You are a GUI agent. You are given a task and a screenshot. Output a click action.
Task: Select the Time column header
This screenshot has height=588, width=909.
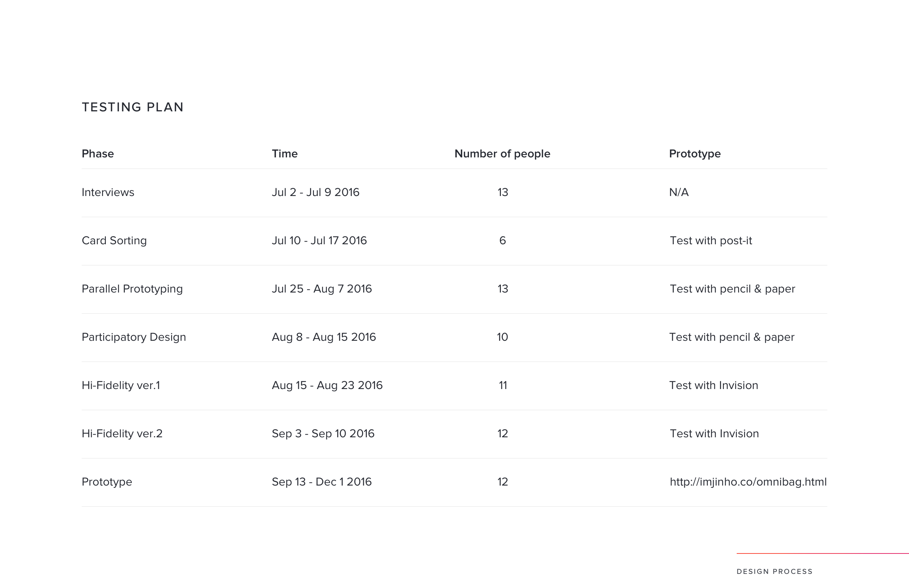pyautogui.click(x=284, y=153)
